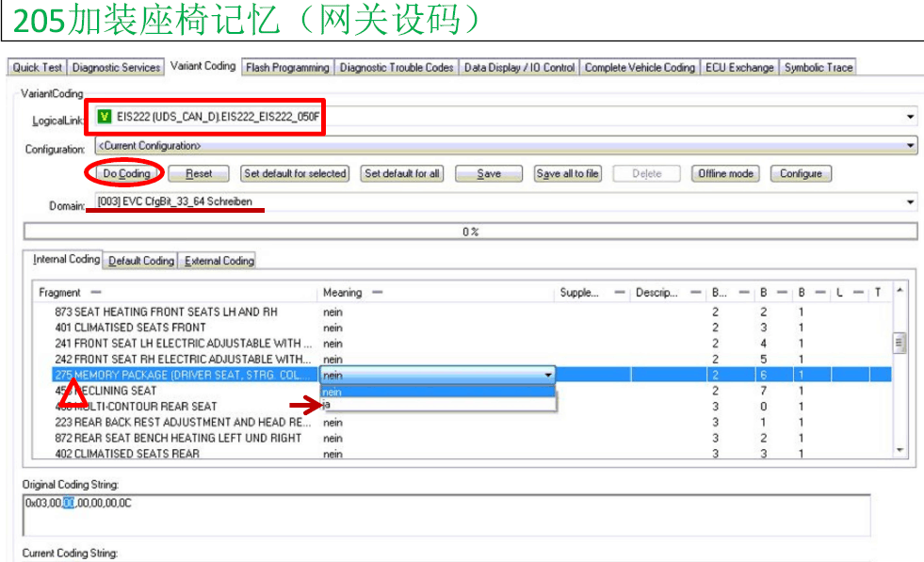Switch to Offline mode

(725, 173)
